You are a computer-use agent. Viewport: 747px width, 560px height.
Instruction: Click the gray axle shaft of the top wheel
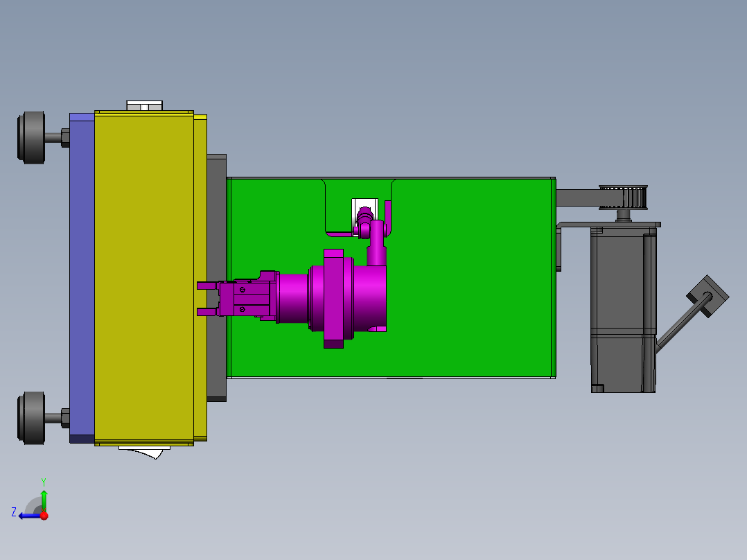pyautogui.click(x=54, y=137)
